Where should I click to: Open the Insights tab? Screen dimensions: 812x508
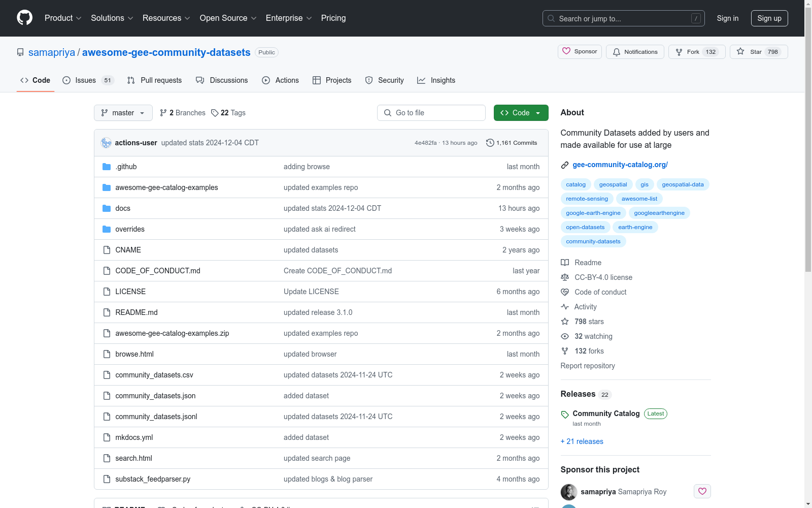tap(436, 80)
